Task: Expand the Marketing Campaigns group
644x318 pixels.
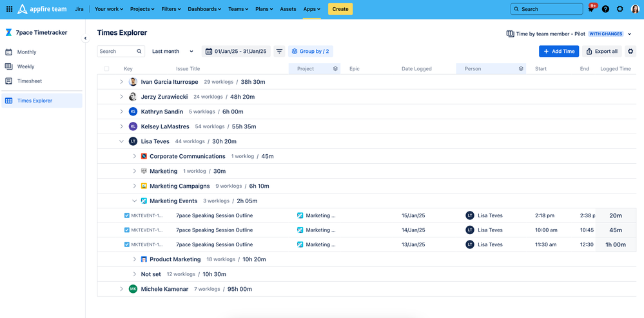Action: click(x=134, y=186)
